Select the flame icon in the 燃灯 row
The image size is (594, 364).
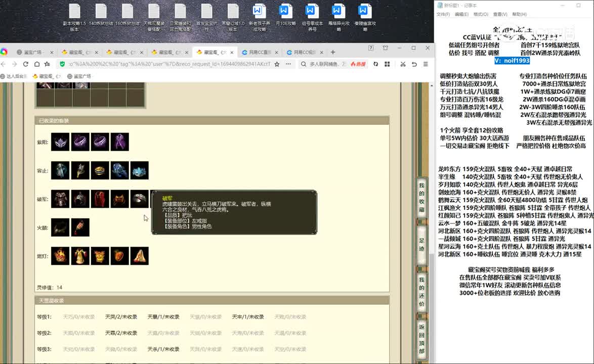[x=60, y=256]
